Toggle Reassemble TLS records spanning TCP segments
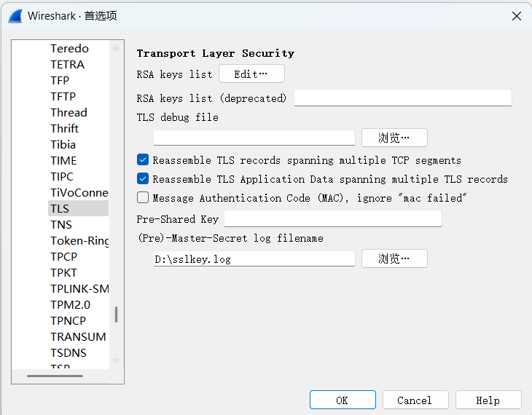Viewport: 532px width, 415px height. click(x=143, y=159)
